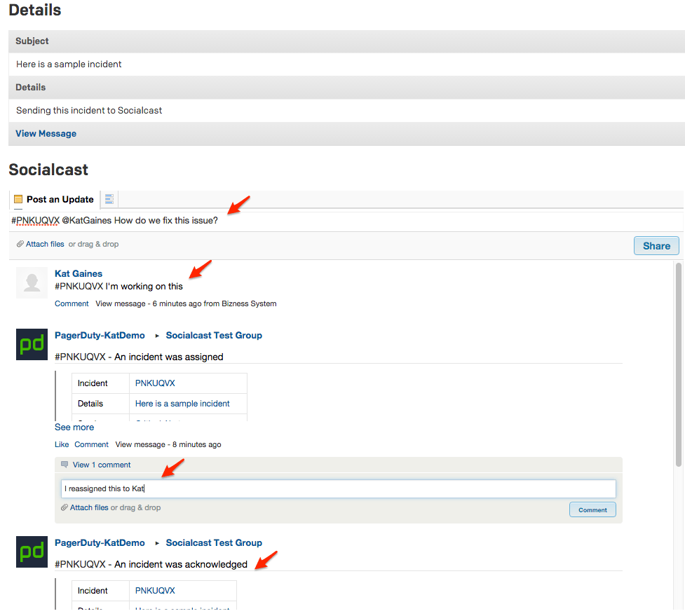Like the incident assigned post
This screenshot has width=685, height=616.
coord(61,445)
